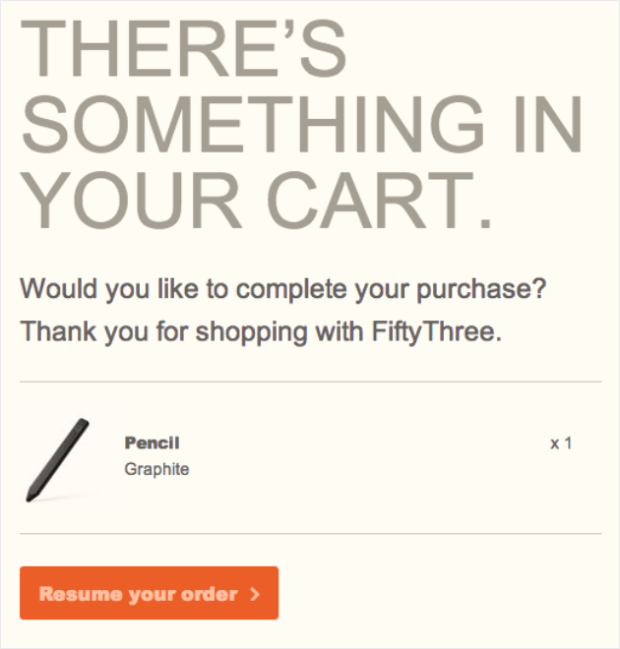Viewport: 620px width, 649px height.
Task: Click the word YOUR in the headline
Action: coord(132,200)
